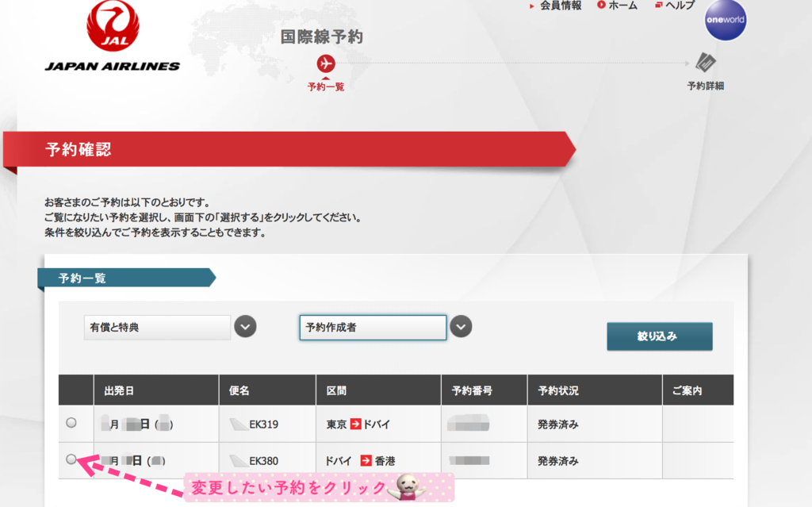Click the JAPAN AIRLINES wordmark

(113, 67)
